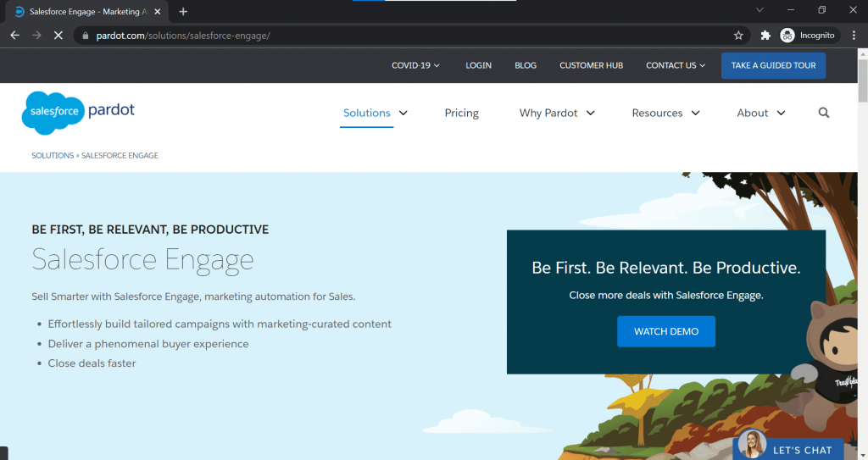Click the Solutions breadcrumb link
This screenshot has height=460, width=868.
53,156
